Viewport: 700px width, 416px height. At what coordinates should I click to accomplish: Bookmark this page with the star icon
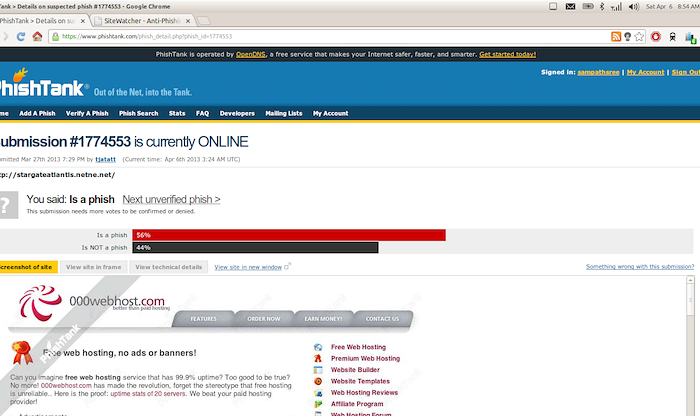point(639,37)
